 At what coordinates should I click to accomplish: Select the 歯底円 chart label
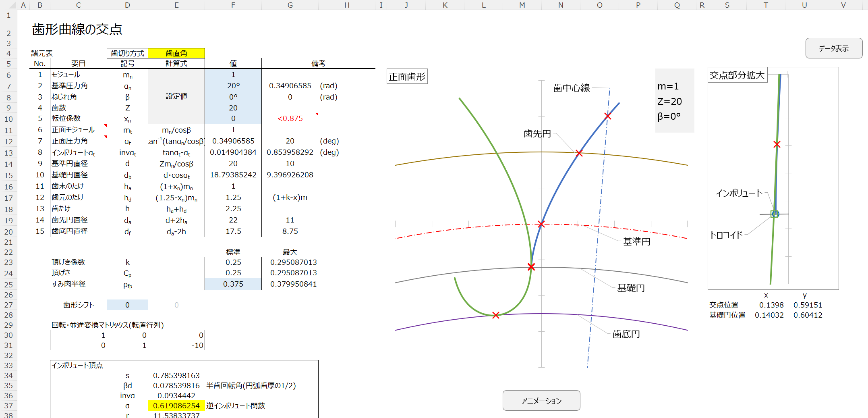[626, 334]
